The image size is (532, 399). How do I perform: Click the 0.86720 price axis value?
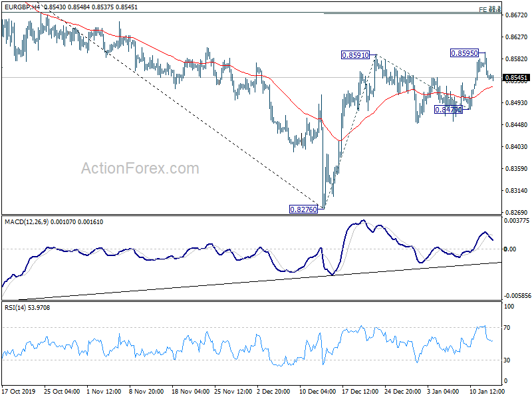(517, 15)
